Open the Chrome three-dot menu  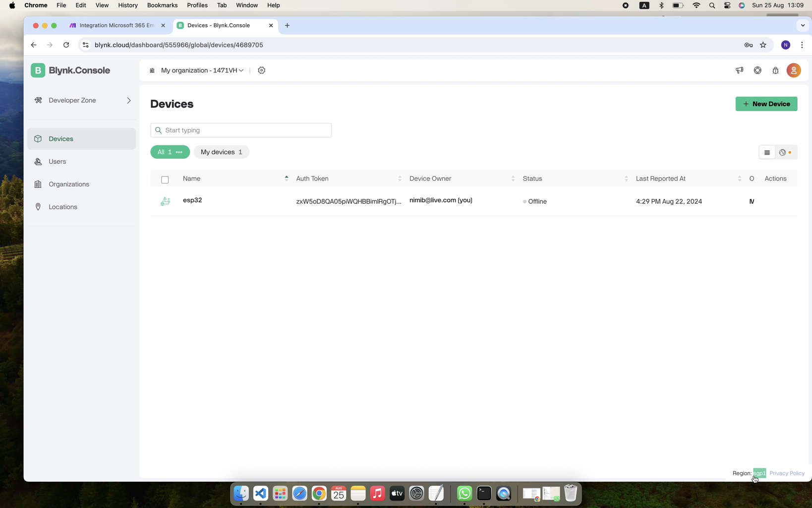pyautogui.click(x=802, y=45)
